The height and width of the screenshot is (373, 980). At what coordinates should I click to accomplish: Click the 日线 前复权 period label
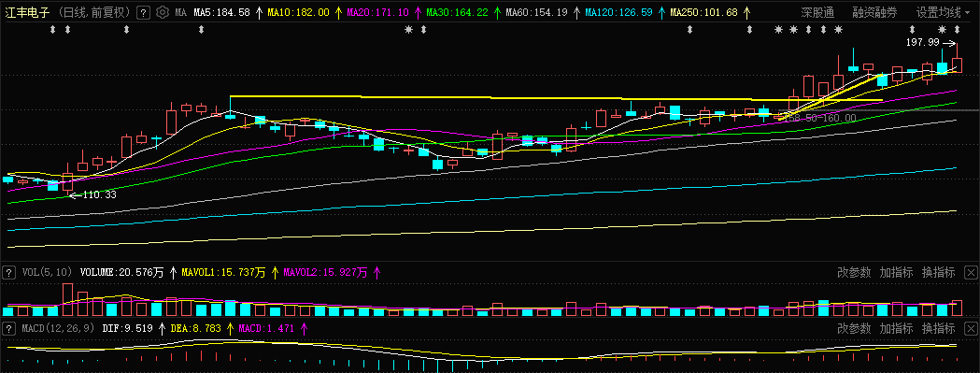(x=93, y=12)
